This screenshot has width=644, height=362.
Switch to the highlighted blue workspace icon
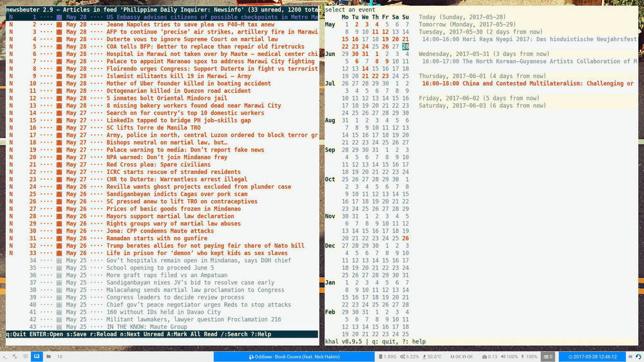37,356
